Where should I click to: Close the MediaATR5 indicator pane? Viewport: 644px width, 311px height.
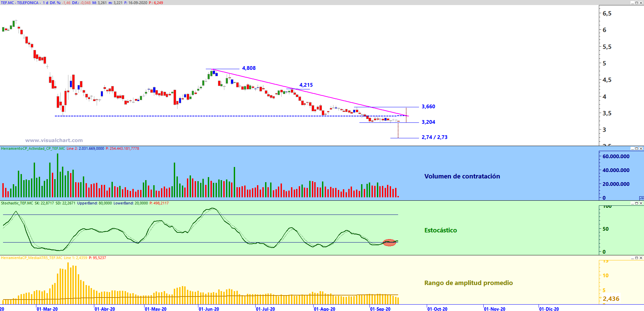click(641, 258)
